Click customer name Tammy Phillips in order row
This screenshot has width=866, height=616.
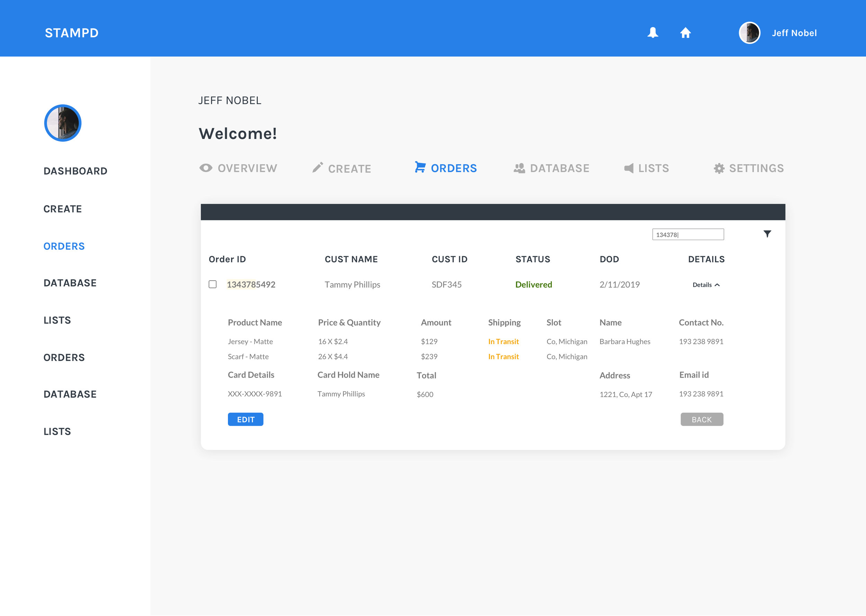(352, 284)
